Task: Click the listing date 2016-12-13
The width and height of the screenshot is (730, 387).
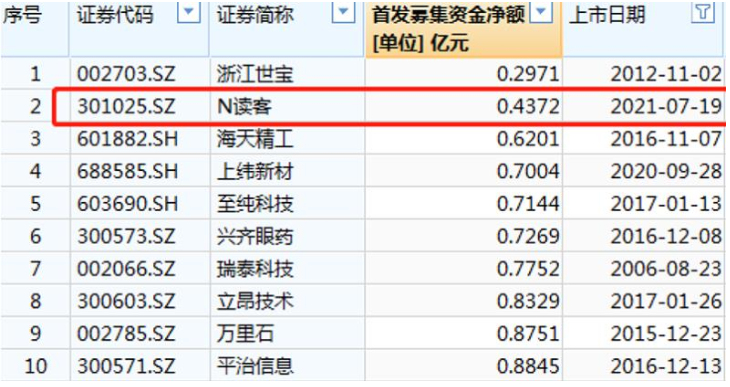Action: click(666, 366)
